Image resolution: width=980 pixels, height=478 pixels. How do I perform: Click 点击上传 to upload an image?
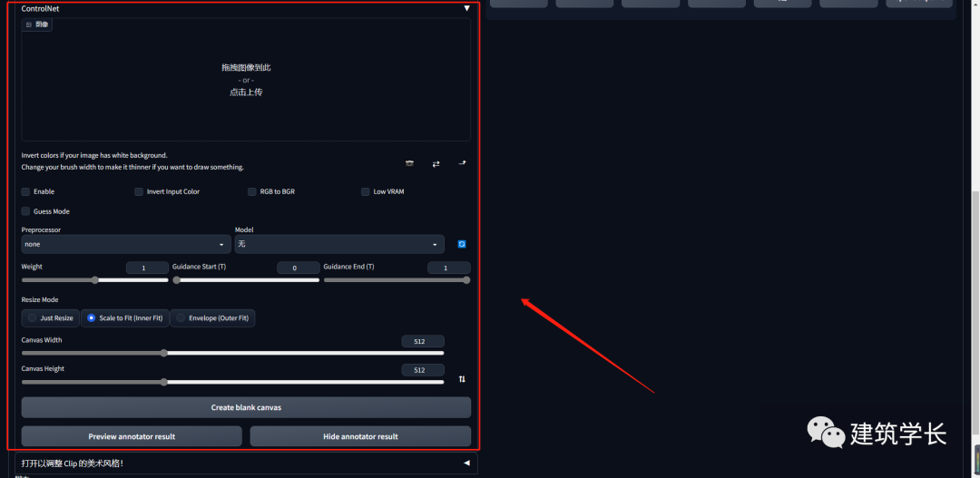click(x=246, y=93)
